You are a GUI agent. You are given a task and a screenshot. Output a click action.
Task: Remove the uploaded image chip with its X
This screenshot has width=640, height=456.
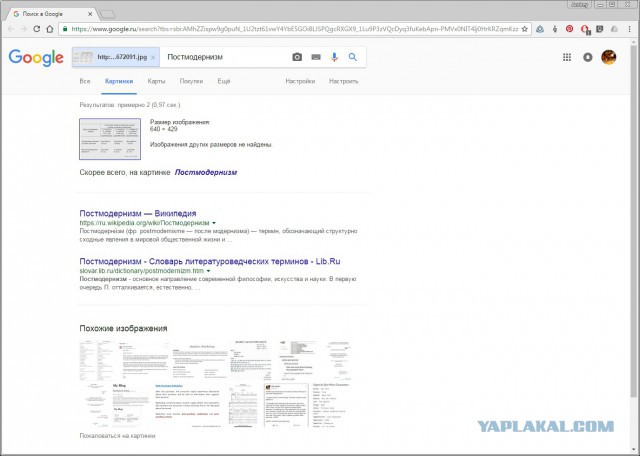[153, 58]
